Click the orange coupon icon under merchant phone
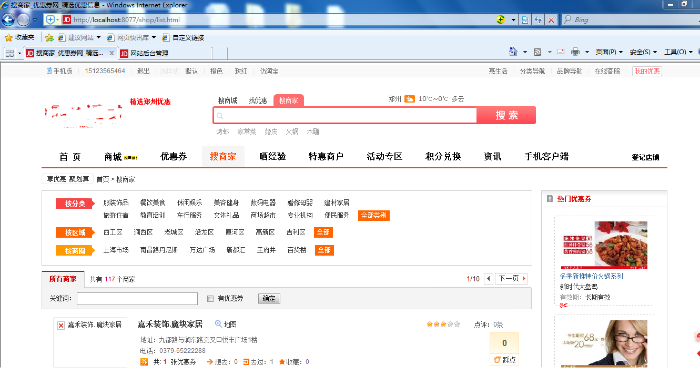700x368 pixels. point(144,362)
